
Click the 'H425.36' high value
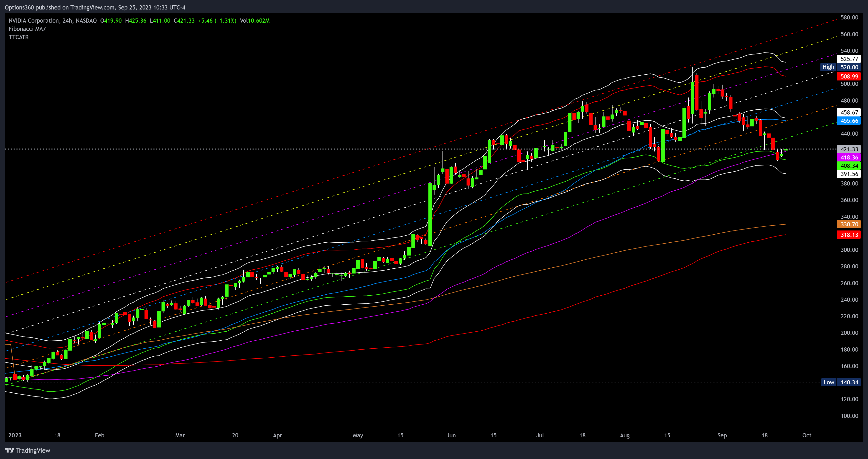(x=136, y=21)
